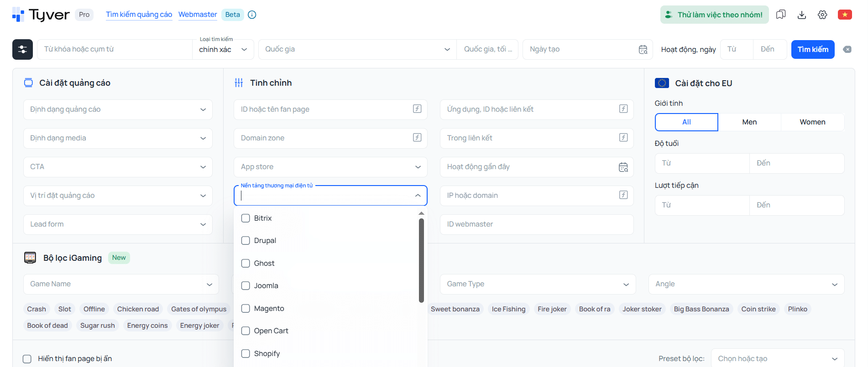Viewport: 868px width, 367px height.
Task: Check the Bitrix option
Action: pyautogui.click(x=246, y=218)
